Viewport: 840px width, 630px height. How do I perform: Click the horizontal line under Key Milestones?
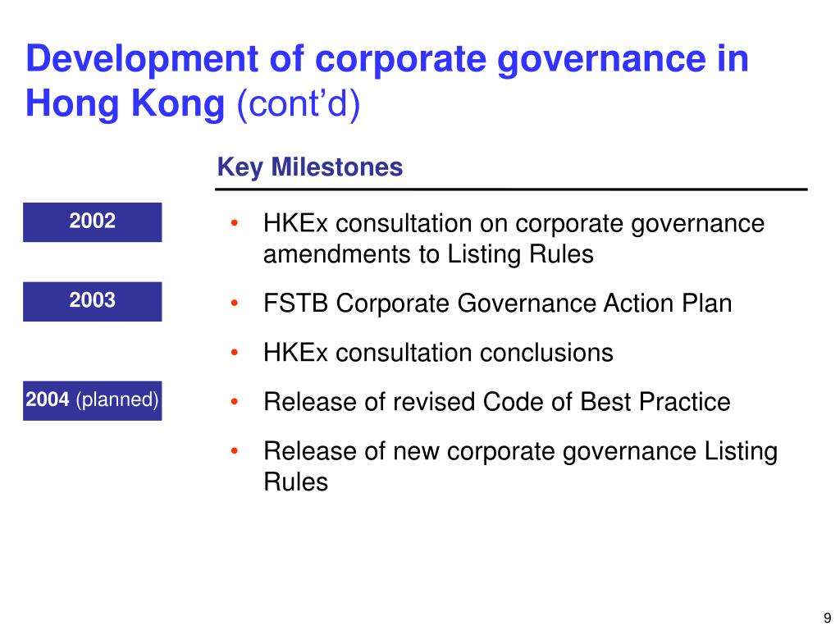(x=511, y=189)
